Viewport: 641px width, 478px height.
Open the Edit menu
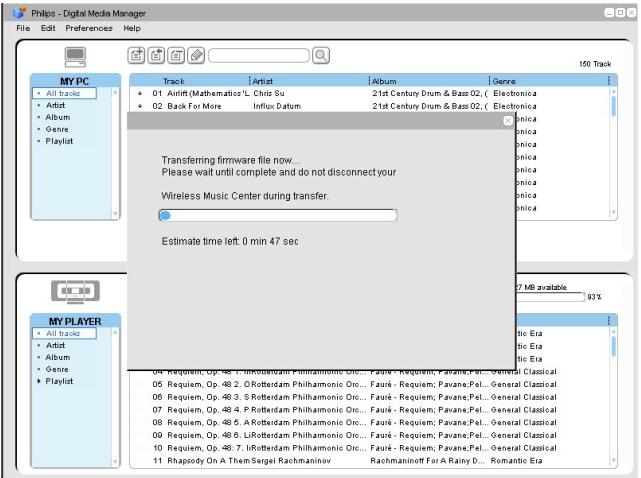pyautogui.click(x=48, y=28)
